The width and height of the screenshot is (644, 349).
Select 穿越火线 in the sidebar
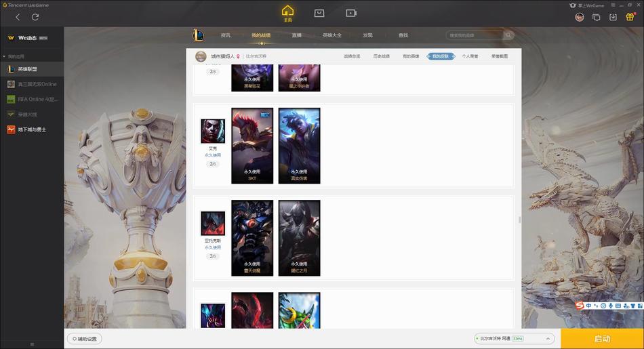(32, 115)
